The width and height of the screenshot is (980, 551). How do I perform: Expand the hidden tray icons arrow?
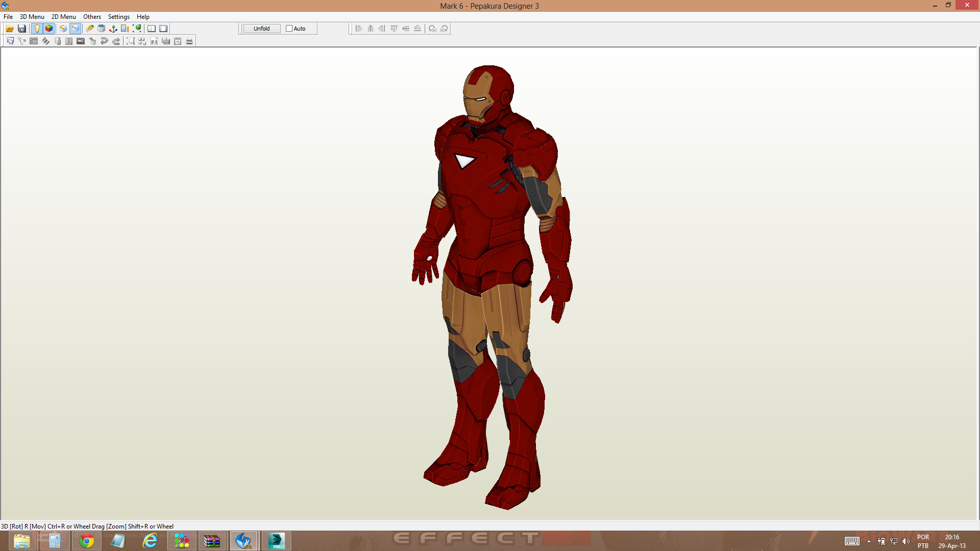(x=869, y=541)
